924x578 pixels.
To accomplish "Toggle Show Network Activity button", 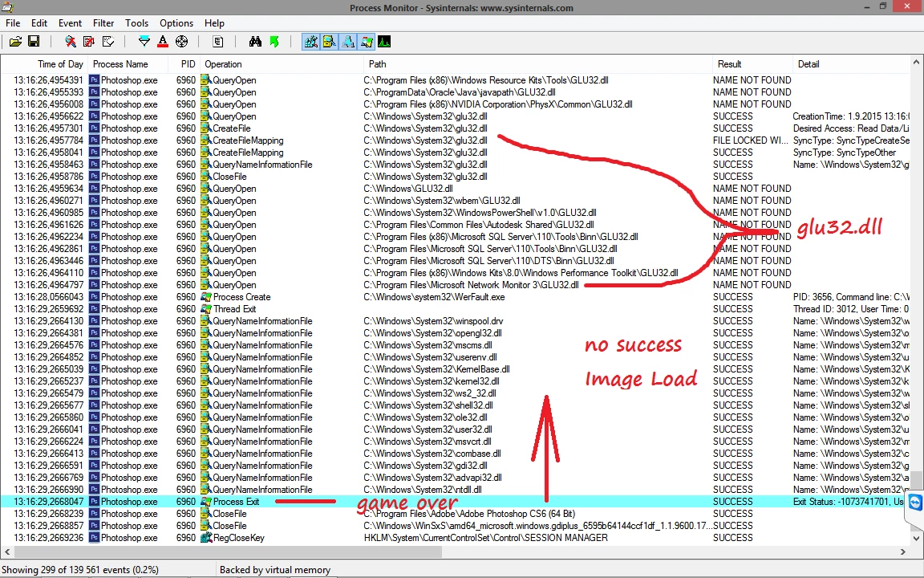I will (x=348, y=41).
